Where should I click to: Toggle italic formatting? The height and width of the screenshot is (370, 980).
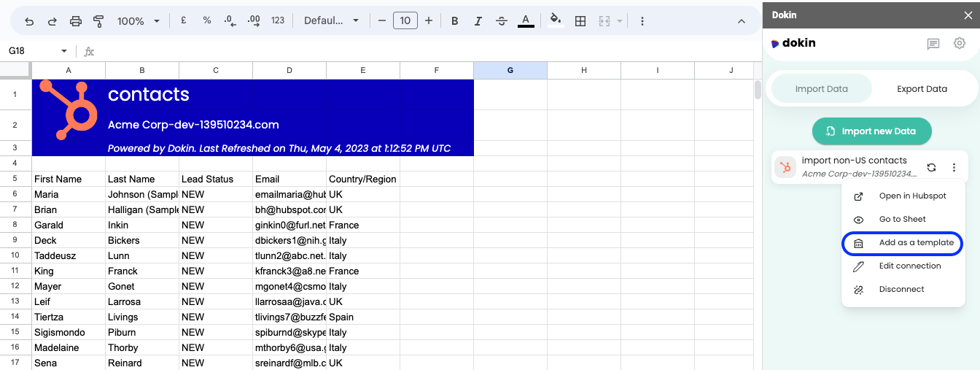(478, 21)
